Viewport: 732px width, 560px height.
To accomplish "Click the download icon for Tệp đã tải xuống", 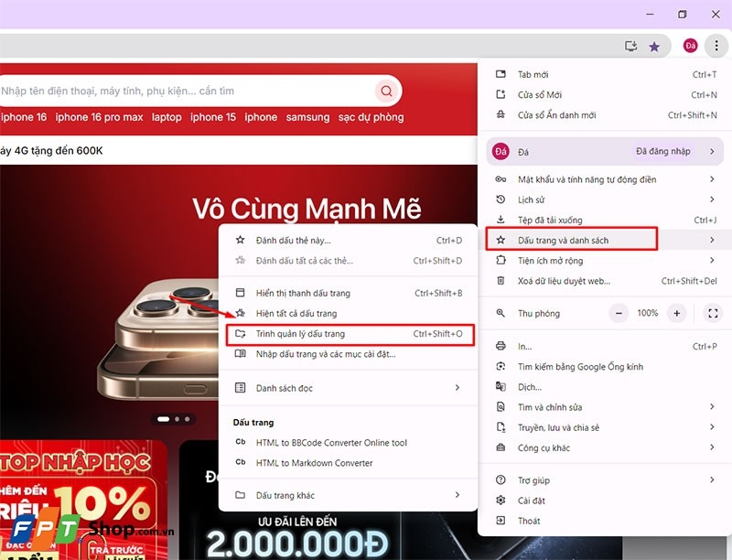I will pyautogui.click(x=501, y=220).
